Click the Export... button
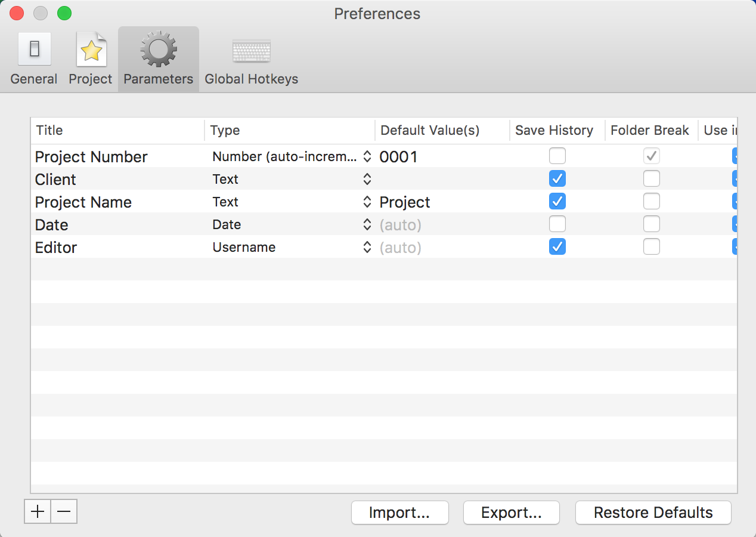 (511, 513)
